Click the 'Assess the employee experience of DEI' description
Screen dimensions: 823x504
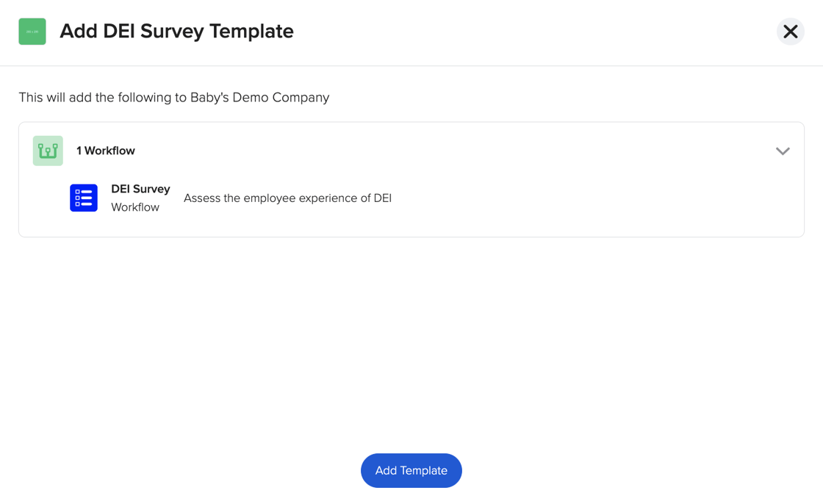(287, 198)
